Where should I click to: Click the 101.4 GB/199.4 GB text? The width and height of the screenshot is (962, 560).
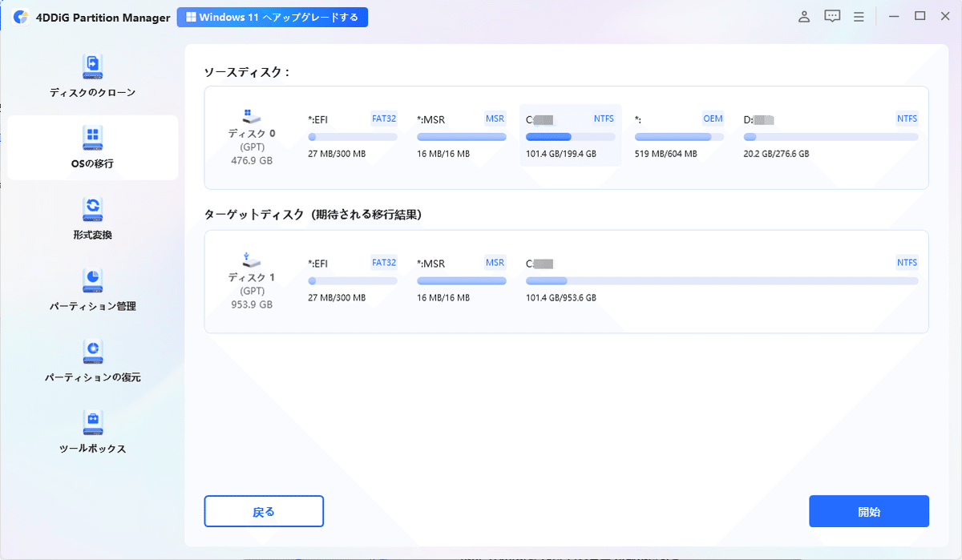pos(561,154)
